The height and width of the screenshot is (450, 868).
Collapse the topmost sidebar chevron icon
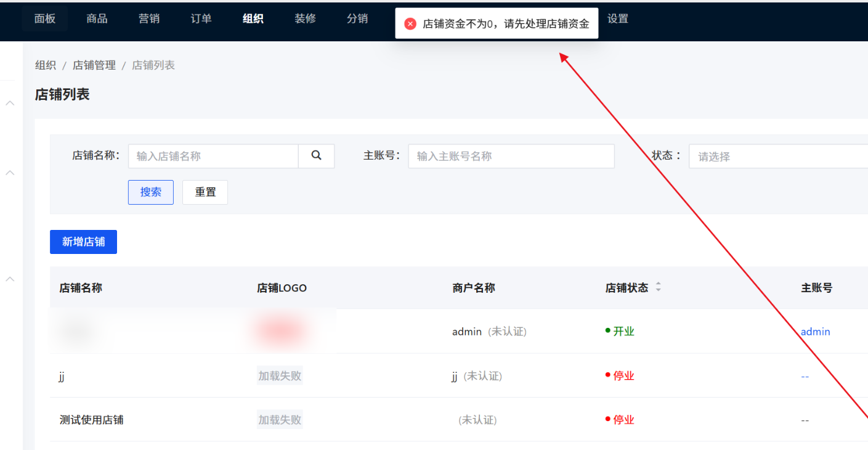click(9, 103)
